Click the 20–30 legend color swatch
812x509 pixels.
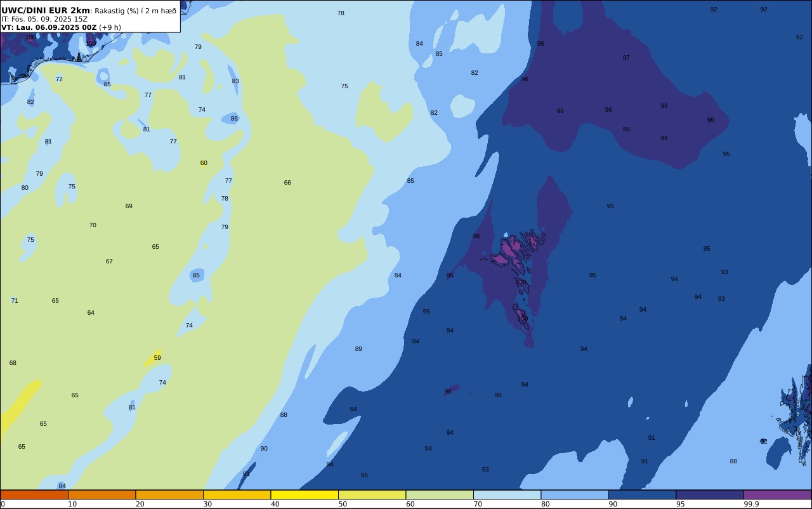[x=169, y=494]
